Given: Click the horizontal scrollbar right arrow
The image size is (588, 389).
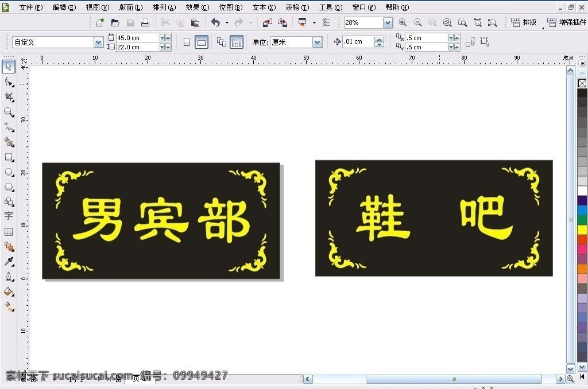Looking at the screenshot, I should point(560,379).
